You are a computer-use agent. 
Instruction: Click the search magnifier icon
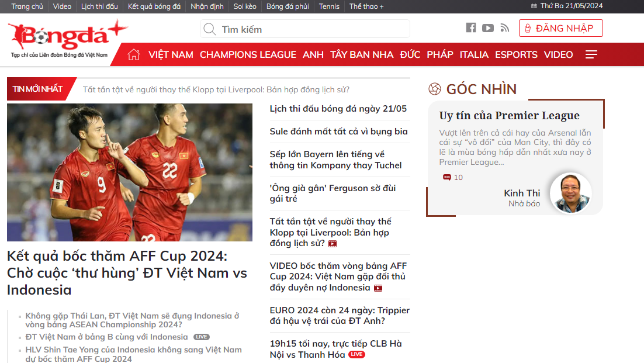click(x=210, y=29)
